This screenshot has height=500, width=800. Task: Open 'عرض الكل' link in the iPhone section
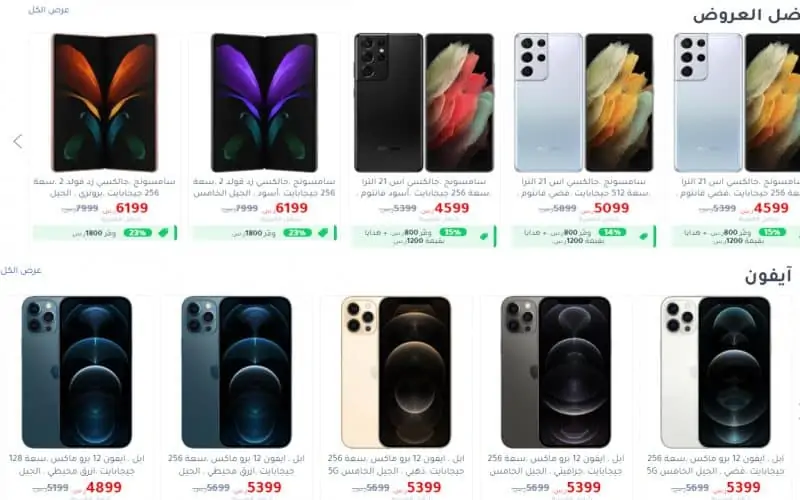(21, 270)
